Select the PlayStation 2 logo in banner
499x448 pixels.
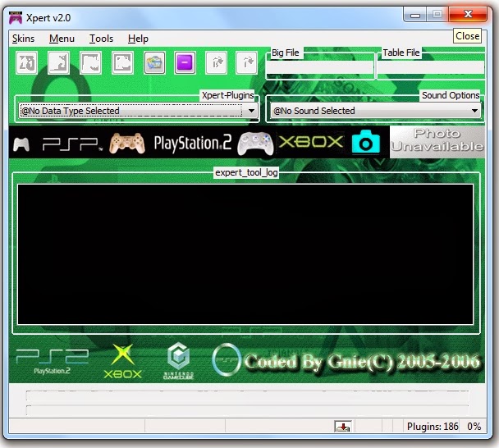pyautogui.click(x=193, y=143)
